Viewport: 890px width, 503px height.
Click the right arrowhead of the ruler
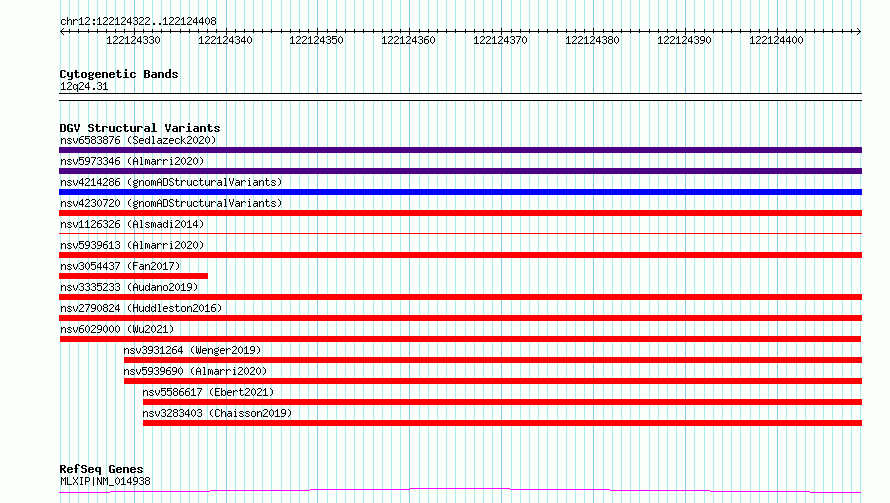pyautogui.click(x=859, y=32)
